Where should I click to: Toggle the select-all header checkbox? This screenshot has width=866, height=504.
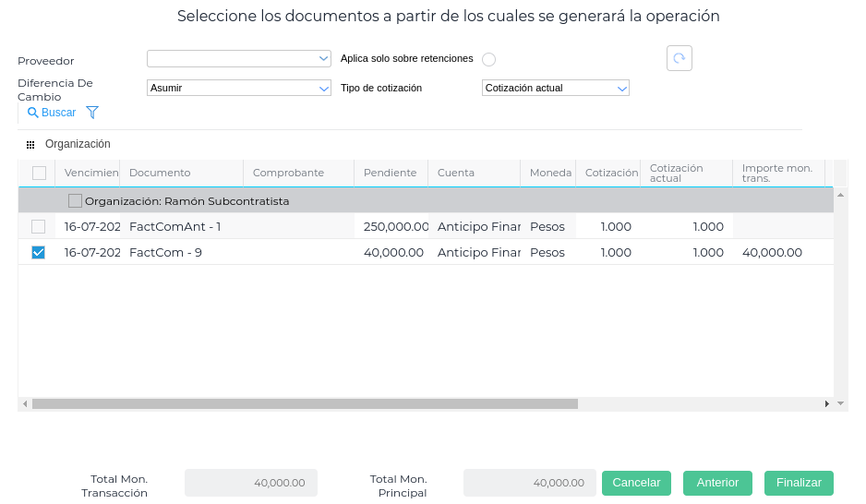39,173
